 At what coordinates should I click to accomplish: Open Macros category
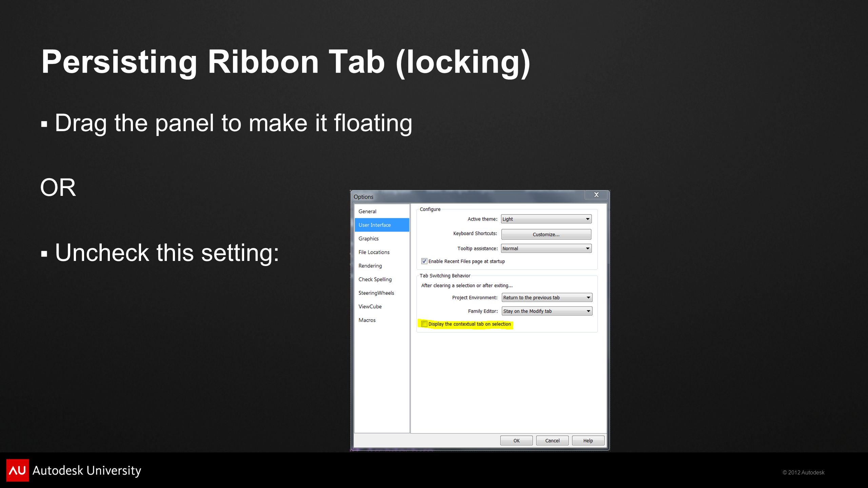click(382, 320)
